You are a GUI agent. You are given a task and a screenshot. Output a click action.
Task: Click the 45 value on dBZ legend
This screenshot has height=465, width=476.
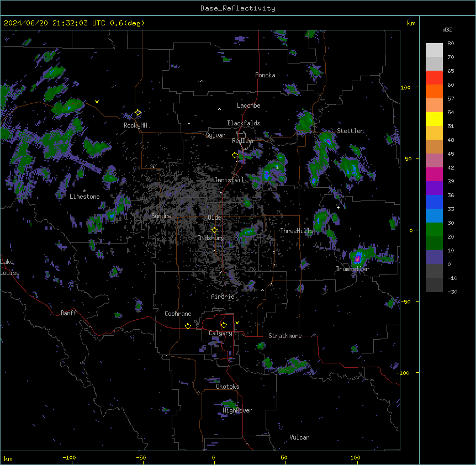pyautogui.click(x=451, y=154)
